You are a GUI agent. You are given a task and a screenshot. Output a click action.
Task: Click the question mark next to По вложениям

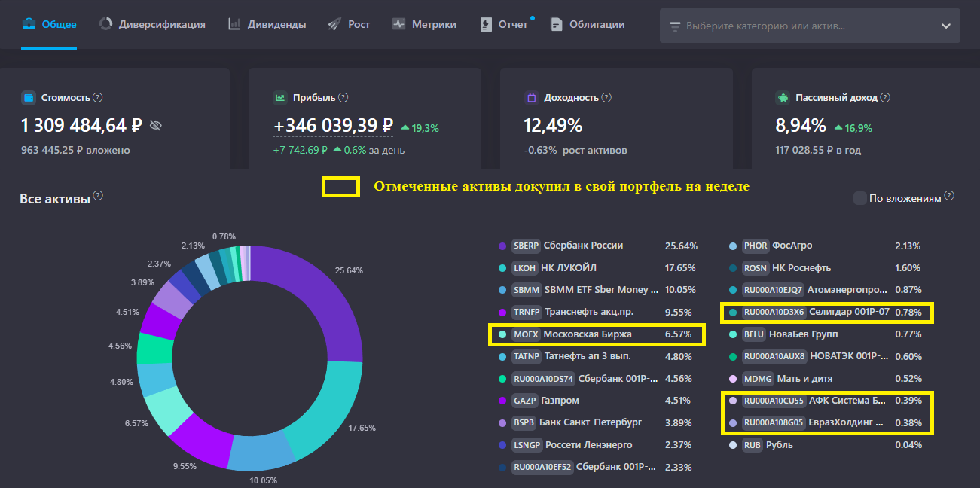pos(947,197)
